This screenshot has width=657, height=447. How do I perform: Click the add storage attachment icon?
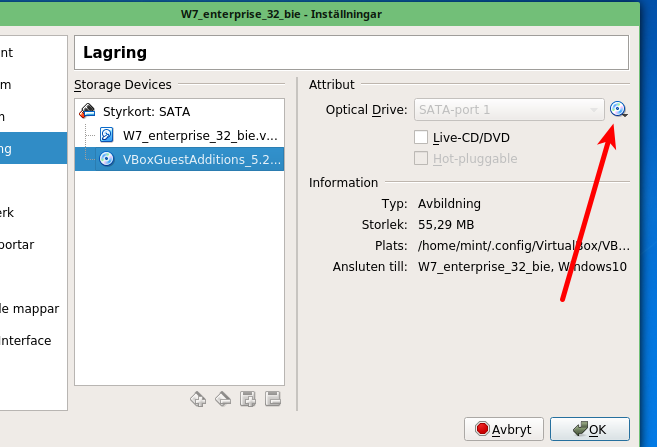coord(249,399)
